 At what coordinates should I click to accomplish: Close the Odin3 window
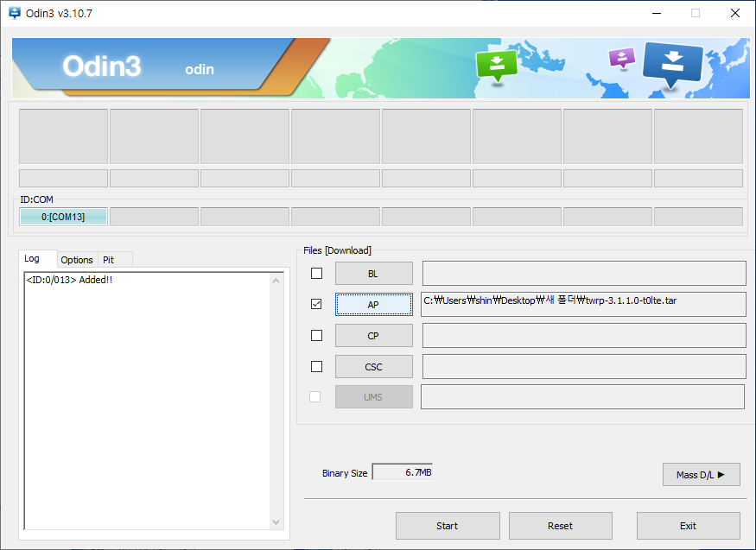click(734, 13)
